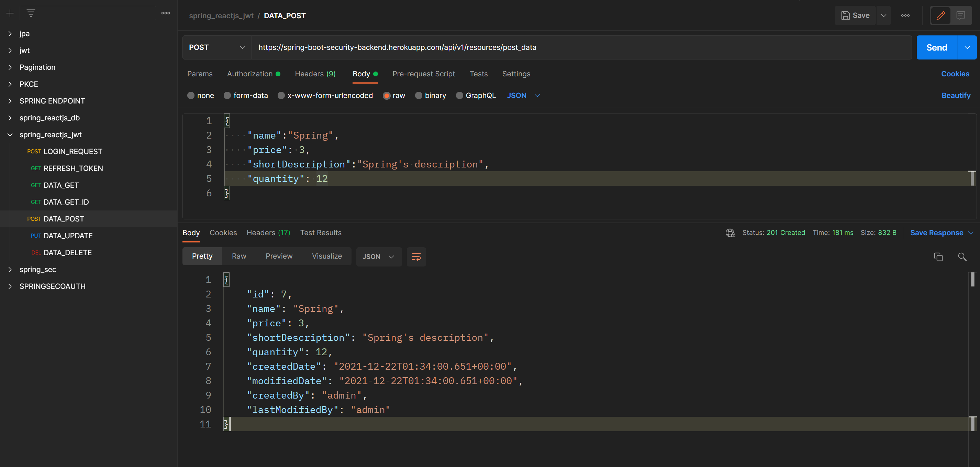Select form-data body type
The height and width of the screenshot is (467, 980).
[227, 96]
